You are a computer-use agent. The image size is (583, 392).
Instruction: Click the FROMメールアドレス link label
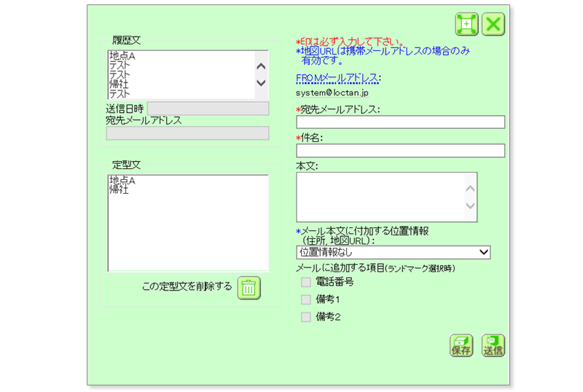337,78
